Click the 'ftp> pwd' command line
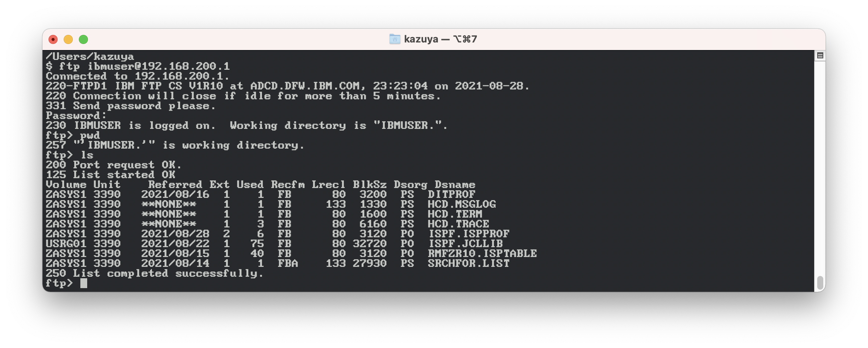Image resolution: width=868 pixels, height=348 pixels. click(x=73, y=135)
